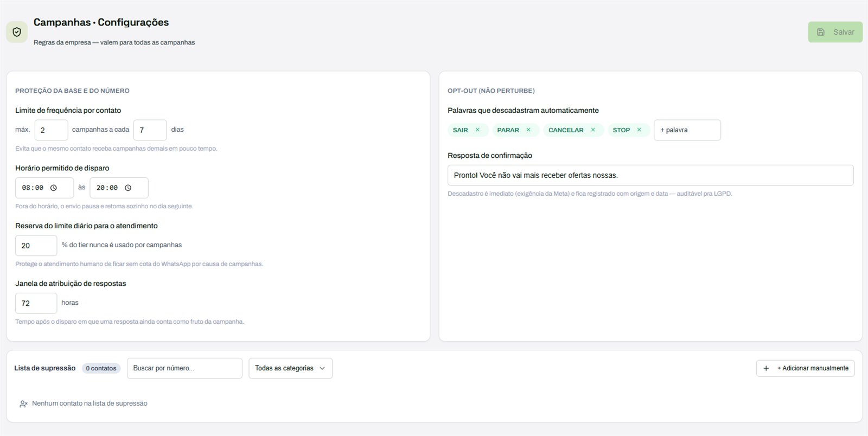This screenshot has width=868, height=436.
Task: Focus the attribution window field showing 72
Action: point(36,303)
